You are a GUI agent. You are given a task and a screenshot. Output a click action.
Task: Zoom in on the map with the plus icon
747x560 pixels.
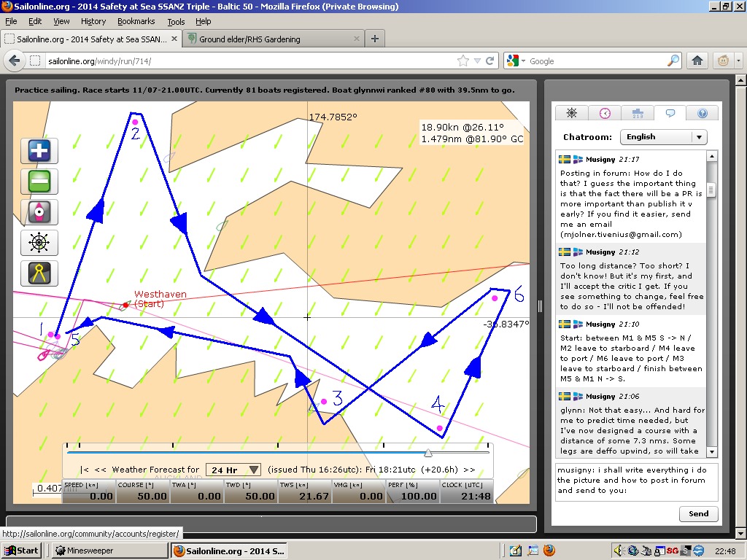pos(39,151)
